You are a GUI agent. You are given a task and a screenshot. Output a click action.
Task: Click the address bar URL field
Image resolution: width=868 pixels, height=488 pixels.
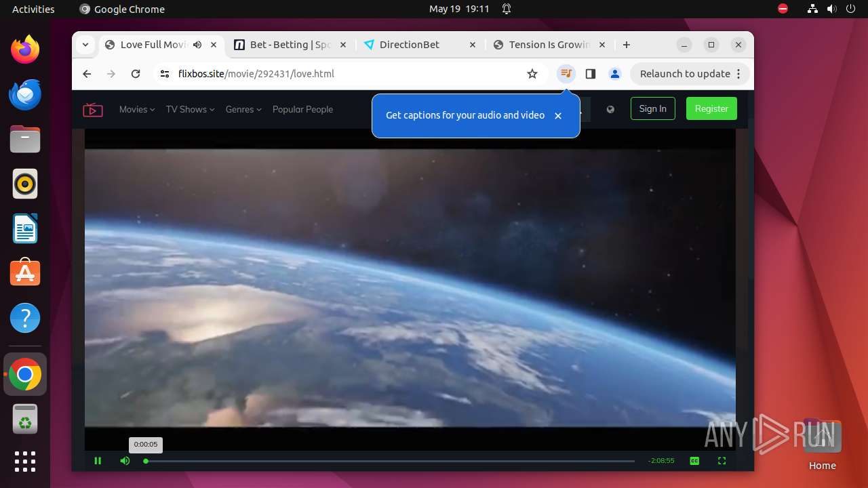349,74
